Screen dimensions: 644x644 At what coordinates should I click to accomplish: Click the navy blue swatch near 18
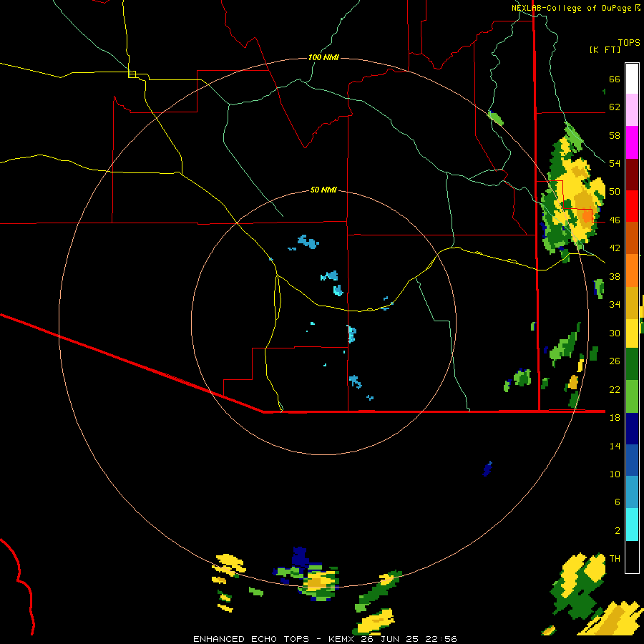(632, 429)
